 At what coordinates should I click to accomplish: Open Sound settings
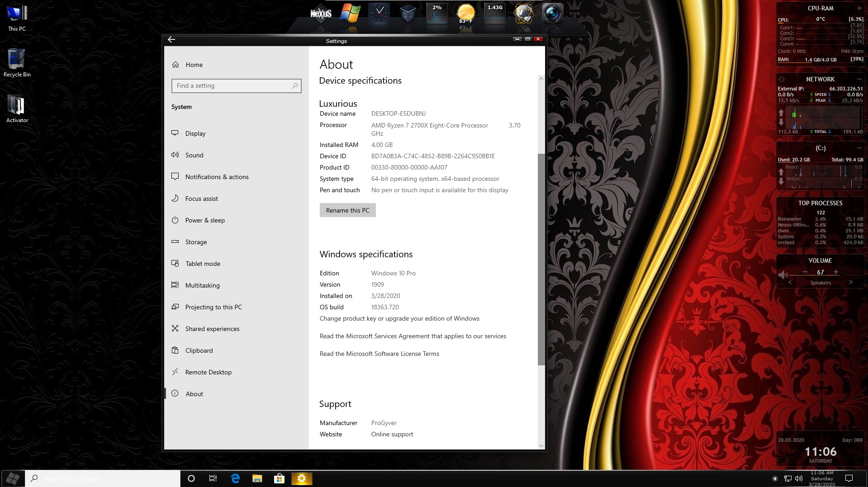pyautogui.click(x=237, y=155)
